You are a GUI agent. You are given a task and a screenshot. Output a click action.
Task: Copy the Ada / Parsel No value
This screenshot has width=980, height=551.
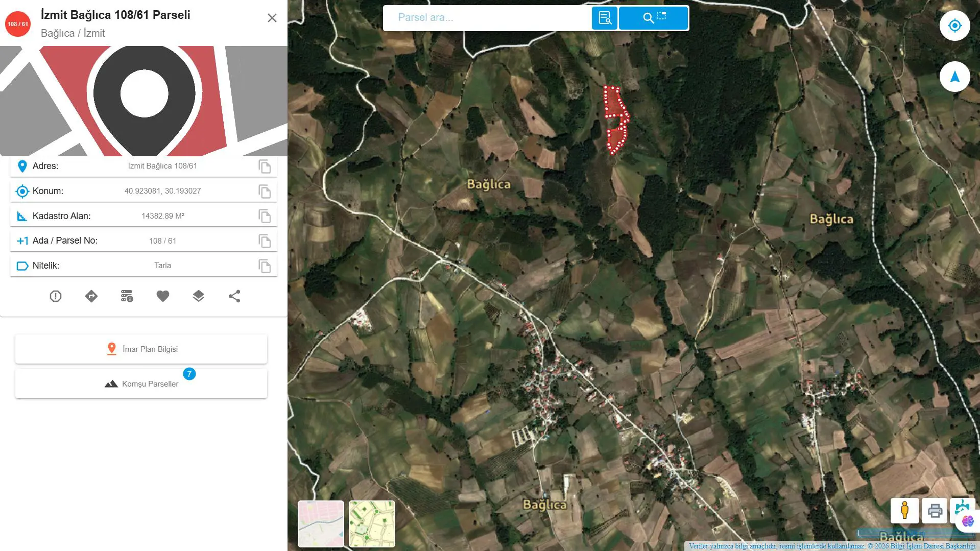tap(265, 241)
